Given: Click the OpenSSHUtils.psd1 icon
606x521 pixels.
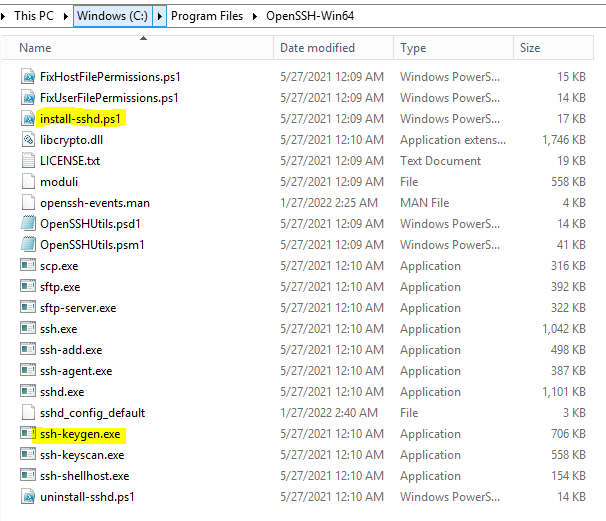Looking at the screenshot, I should pyautogui.click(x=28, y=223).
